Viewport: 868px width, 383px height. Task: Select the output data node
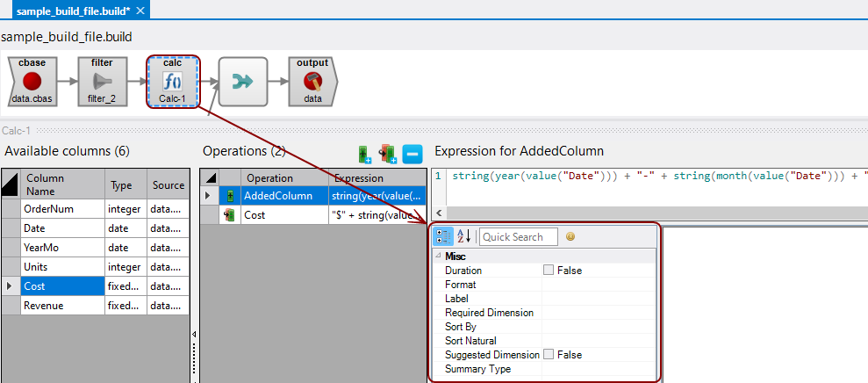point(312,83)
